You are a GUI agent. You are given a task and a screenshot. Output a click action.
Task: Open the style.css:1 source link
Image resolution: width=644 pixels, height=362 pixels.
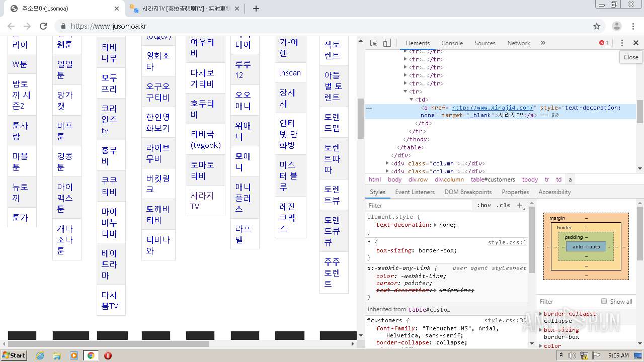507,242
